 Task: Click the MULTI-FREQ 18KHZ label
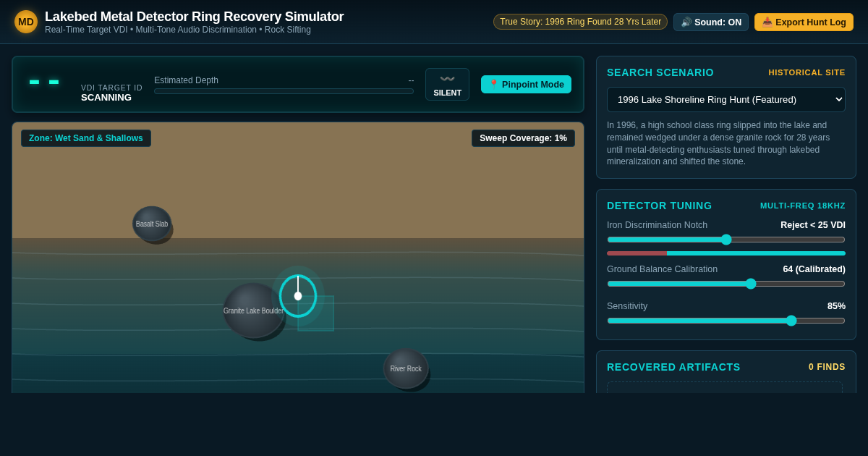[803, 206]
